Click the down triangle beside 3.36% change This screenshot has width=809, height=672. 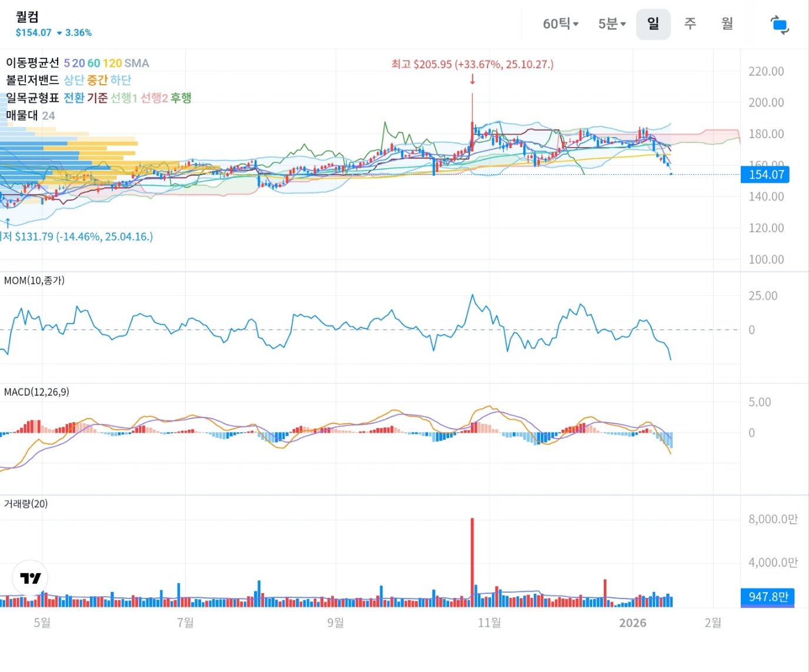[59, 33]
